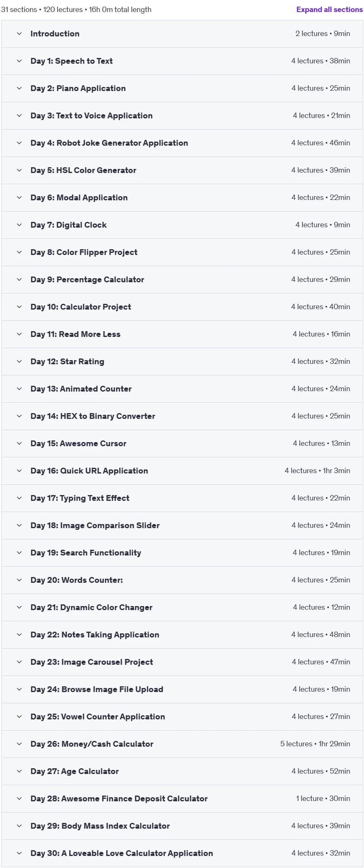Toggle chevron for Day 12: Star Rating
364x868 pixels.
tap(19, 361)
